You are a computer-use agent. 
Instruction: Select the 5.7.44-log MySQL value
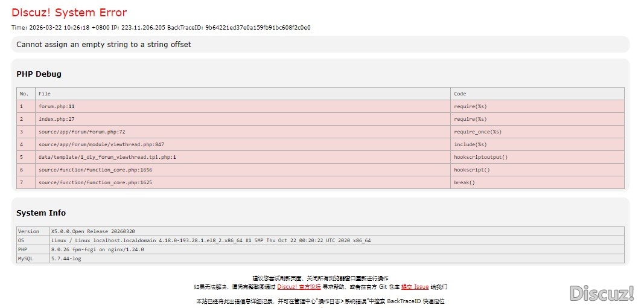pyautogui.click(x=337, y=258)
